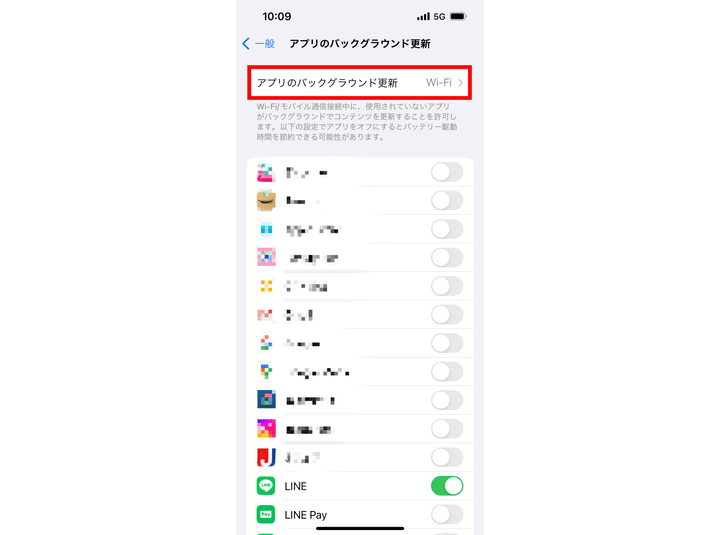Tap the green LINE app icon
The width and height of the screenshot is (720, 535).
point(266,486)
